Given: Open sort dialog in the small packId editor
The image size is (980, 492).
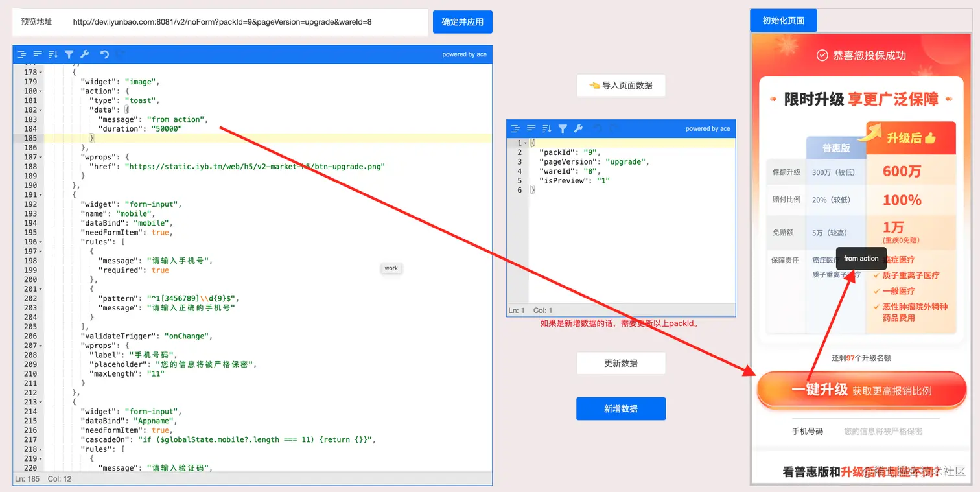Looking at the screenshot, I should coord(547,128).
